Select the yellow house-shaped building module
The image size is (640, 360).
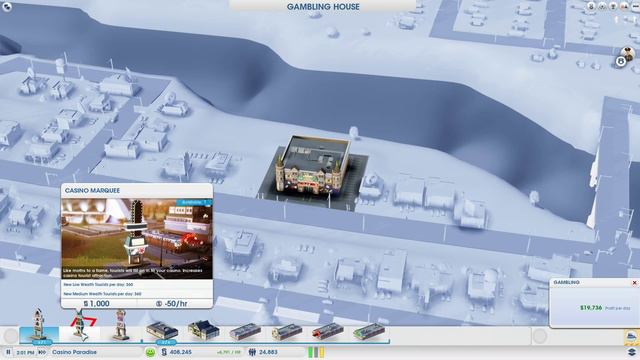tap(204, 330)
